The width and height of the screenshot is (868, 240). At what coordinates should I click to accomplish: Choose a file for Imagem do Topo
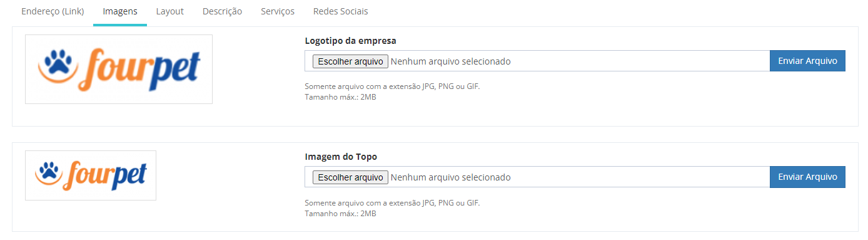tap(350, 177)
